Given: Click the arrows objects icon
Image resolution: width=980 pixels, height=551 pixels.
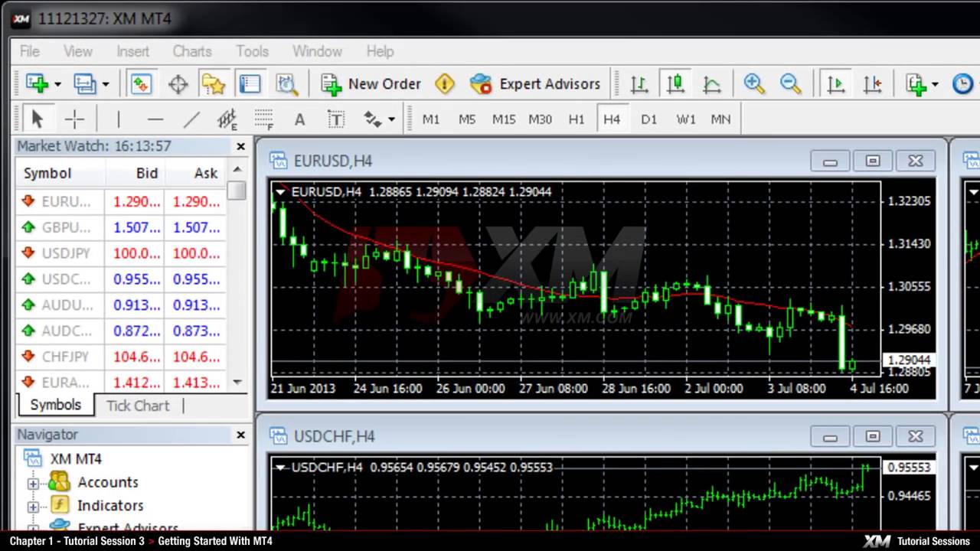Looking at the screenshot, I should [x=373, y=119].
